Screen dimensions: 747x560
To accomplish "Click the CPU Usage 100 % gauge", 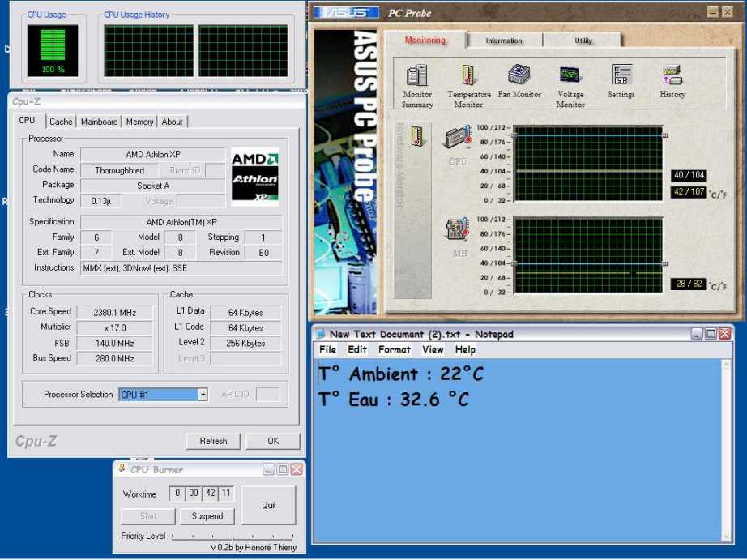I will [53, 50].
